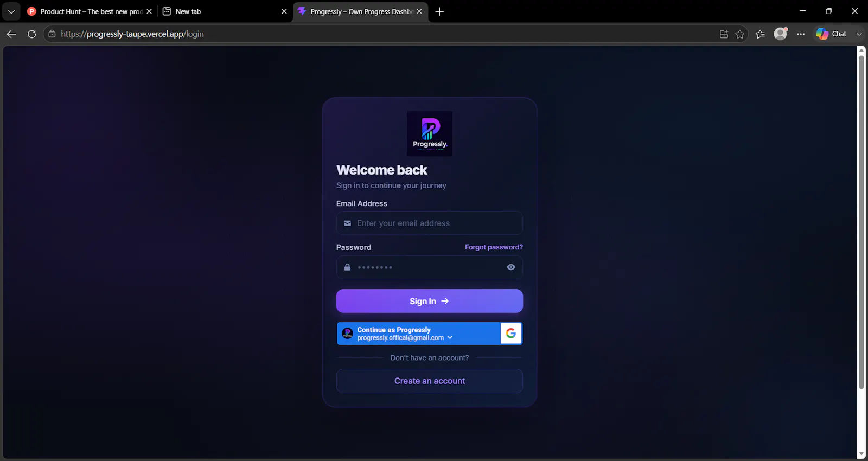Add this page to favorites with the star icon

point(740,34)
